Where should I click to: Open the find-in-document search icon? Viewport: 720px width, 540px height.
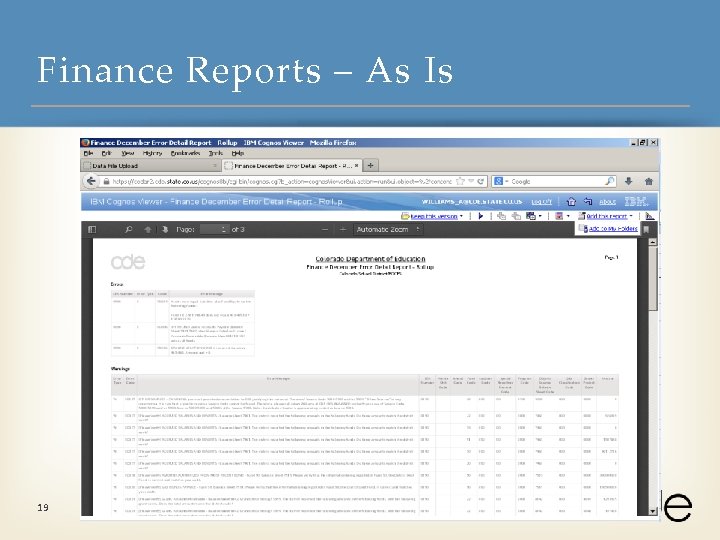tap(129, 229)
